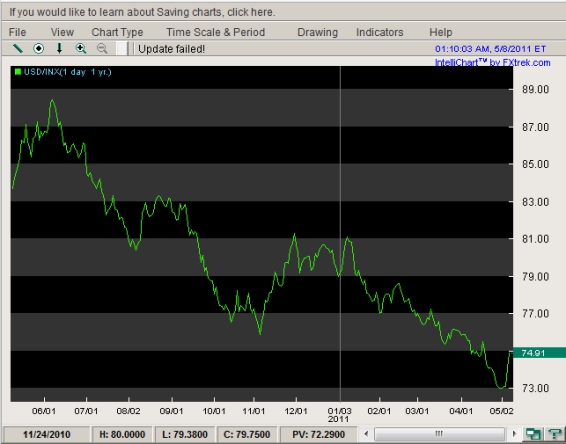Click the 05/02 date axis label
Viewport: 566px width, 444px height.
[x=501, y=411]
